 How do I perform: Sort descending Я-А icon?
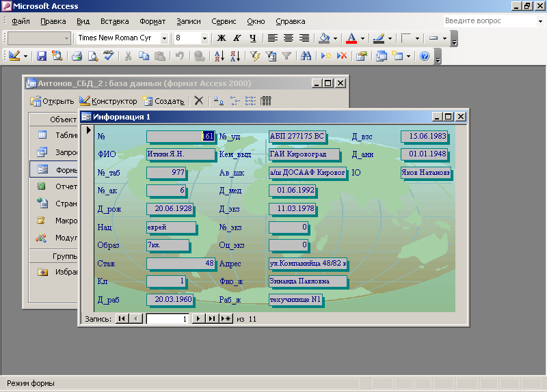tap(235, 56)
